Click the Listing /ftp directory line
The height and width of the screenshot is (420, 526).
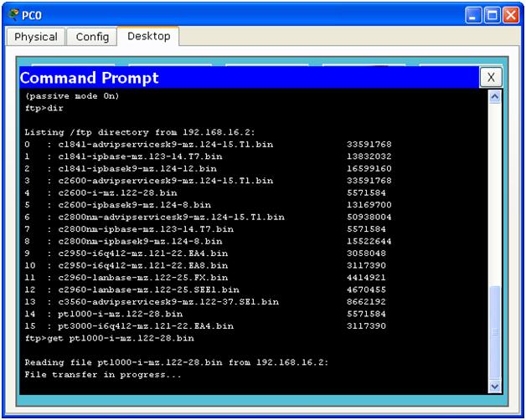tap(140, 132)
